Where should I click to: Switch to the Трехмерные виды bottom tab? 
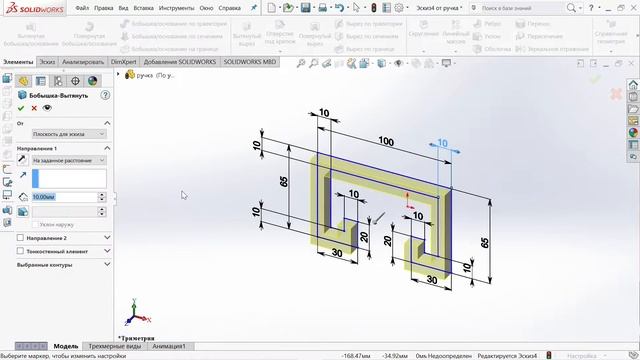pyautogui.click(x=115, y=346)
